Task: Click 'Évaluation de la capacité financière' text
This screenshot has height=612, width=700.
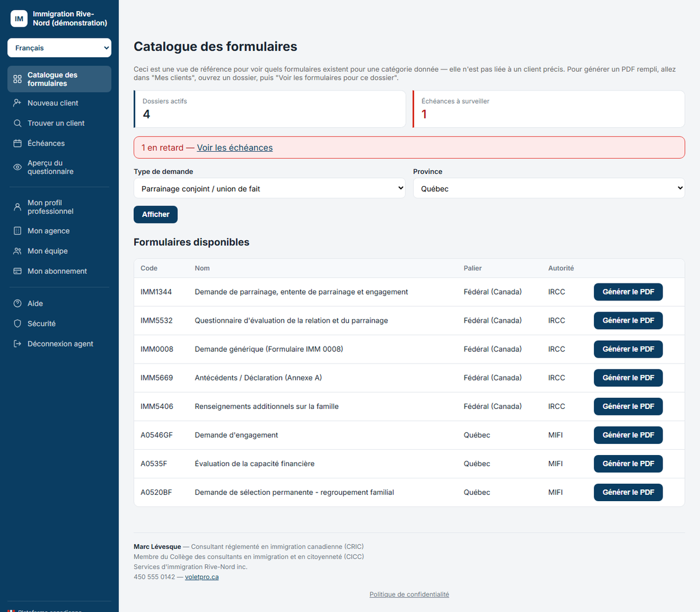Action: tap(254, 464)
